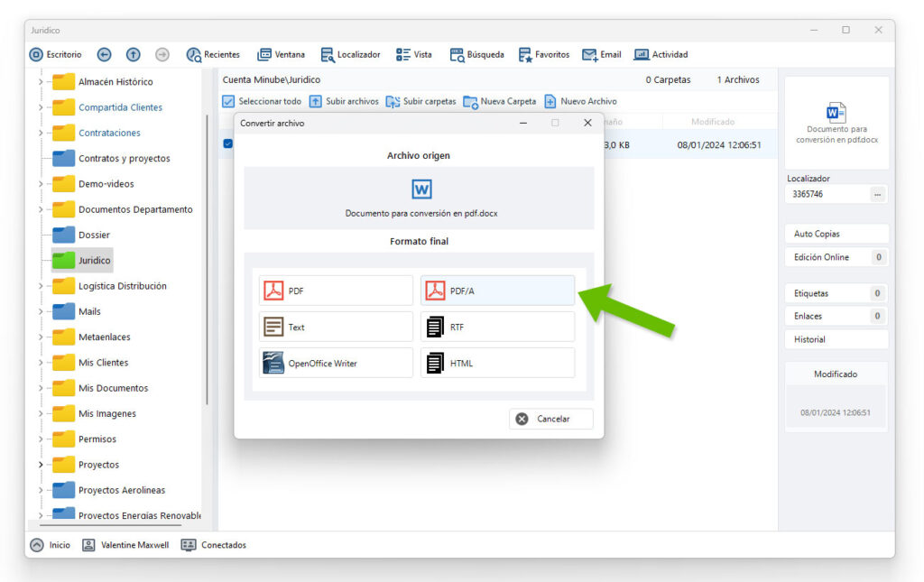Expand the Mails folder
Viewport: 924px width, 582px height.
click(x=41, y=311)
